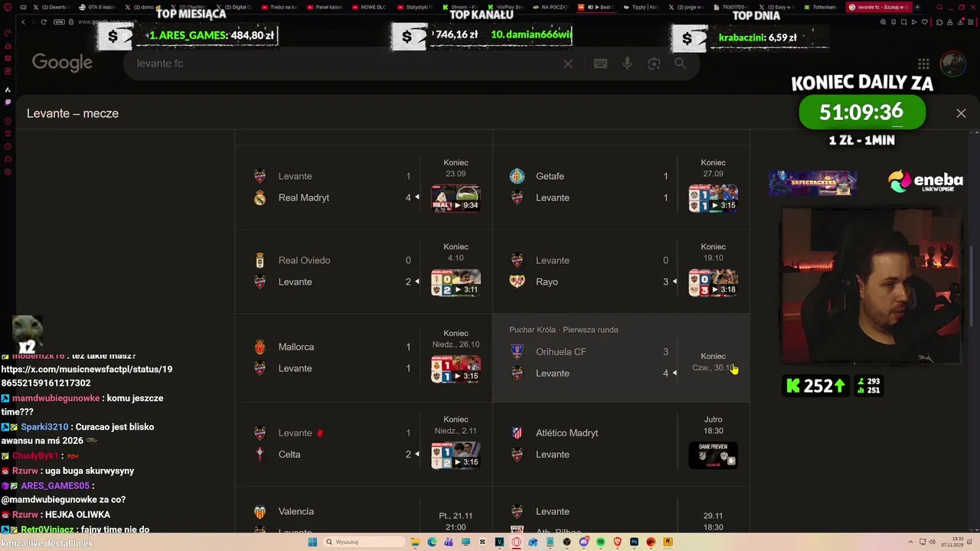Open OBS Studio from taskbar
Viewport: 980px width, 551px height.
coord(567,542)
